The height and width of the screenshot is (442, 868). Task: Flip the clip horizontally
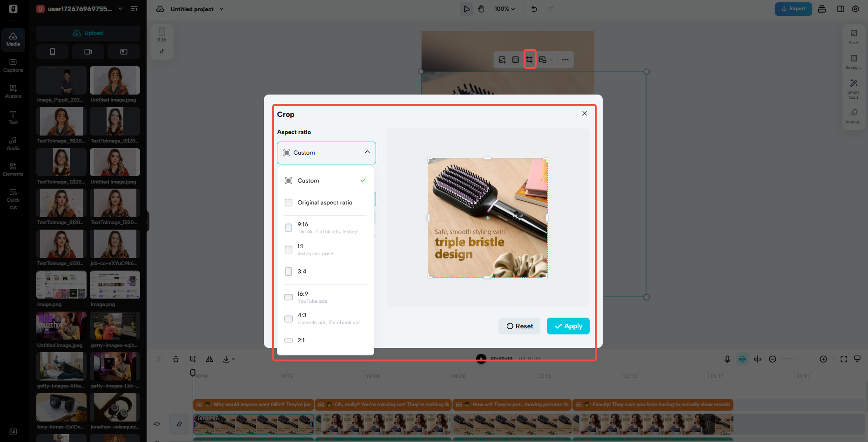click(209, 359)
